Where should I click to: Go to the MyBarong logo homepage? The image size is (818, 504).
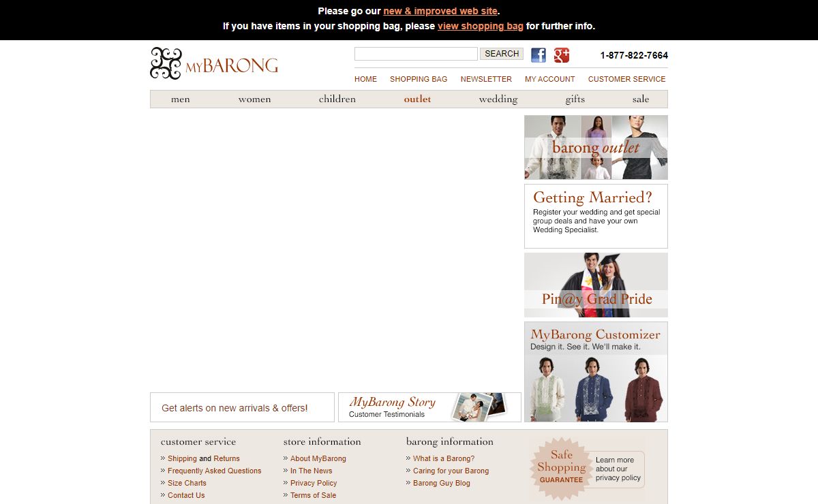pos(214,63)
